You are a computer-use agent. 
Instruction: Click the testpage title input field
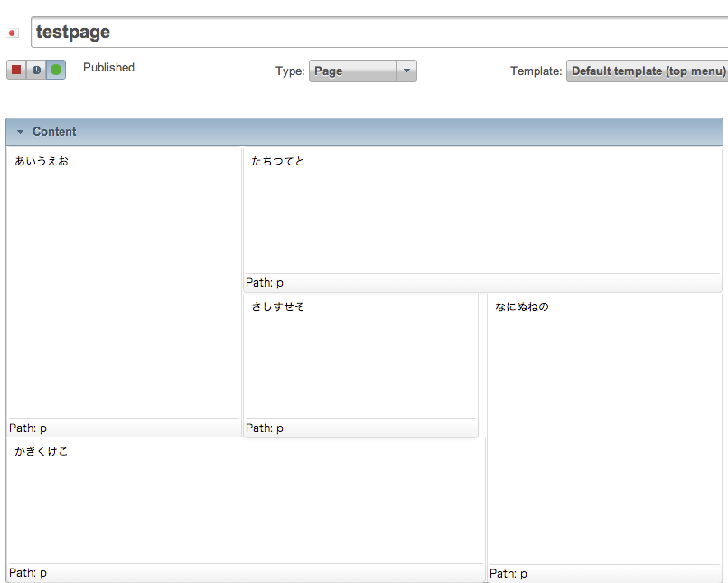(379, 32)
